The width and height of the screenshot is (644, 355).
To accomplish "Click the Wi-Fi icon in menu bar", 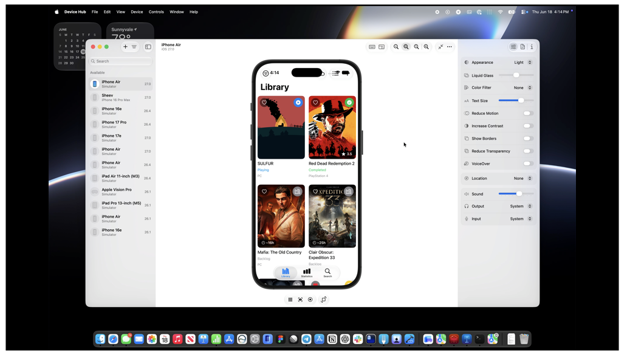I will point(500,12).
